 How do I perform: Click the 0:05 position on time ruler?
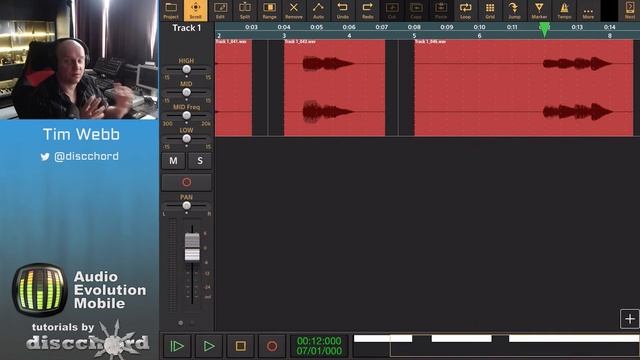click(316, 27)
